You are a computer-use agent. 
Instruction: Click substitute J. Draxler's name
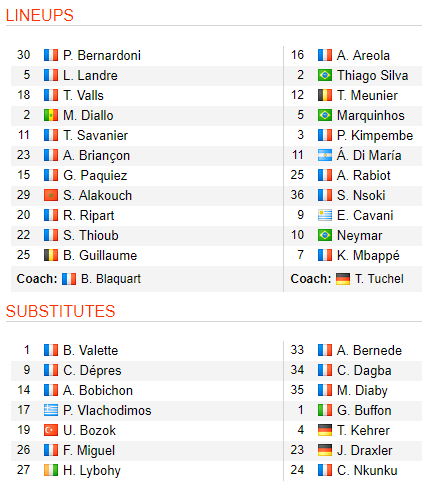364,450
